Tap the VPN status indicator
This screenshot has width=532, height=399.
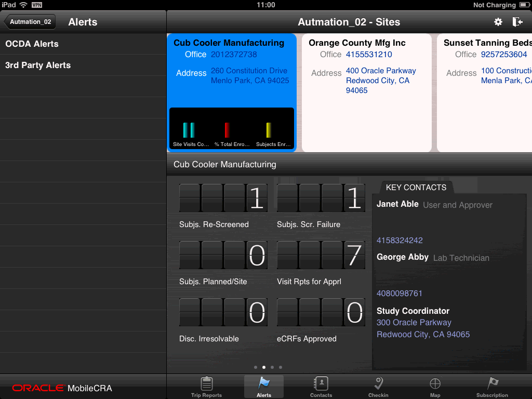coord(37,5)
